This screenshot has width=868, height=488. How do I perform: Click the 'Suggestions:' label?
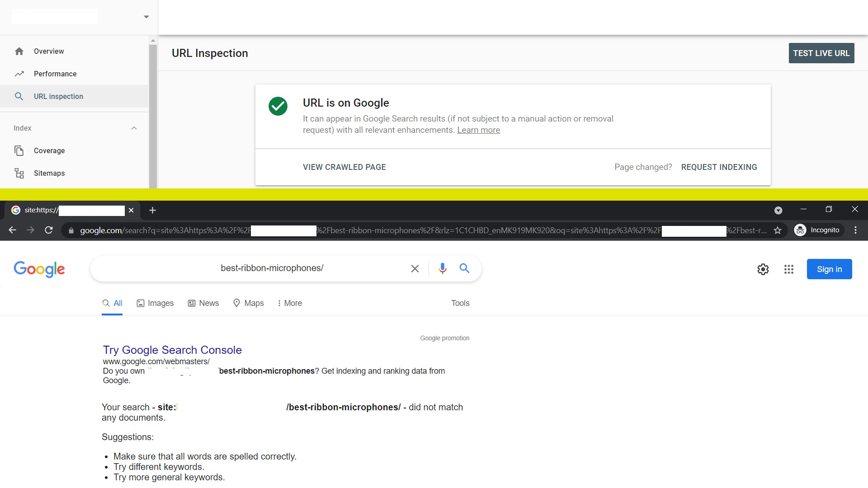[127, 437]
